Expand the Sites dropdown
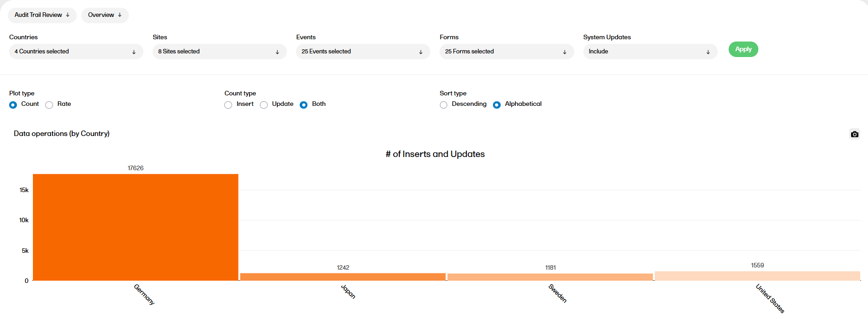 click(219, 52)
